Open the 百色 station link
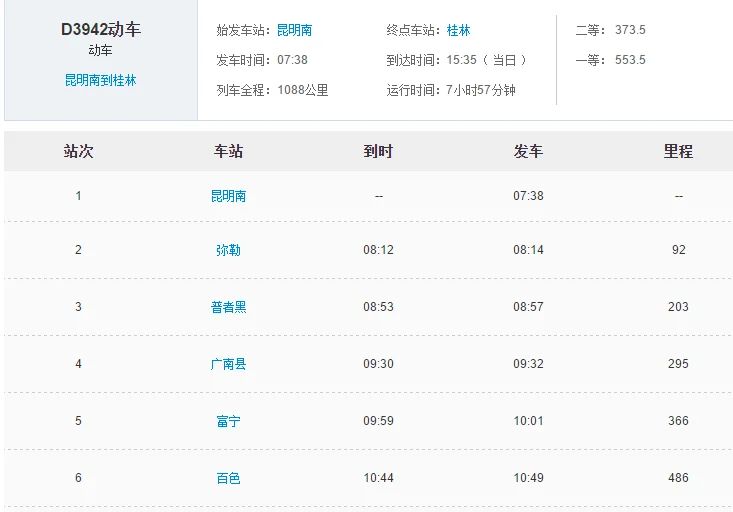Image resolution: width=733 pixels, height=512 pixels. coord(228,478)
